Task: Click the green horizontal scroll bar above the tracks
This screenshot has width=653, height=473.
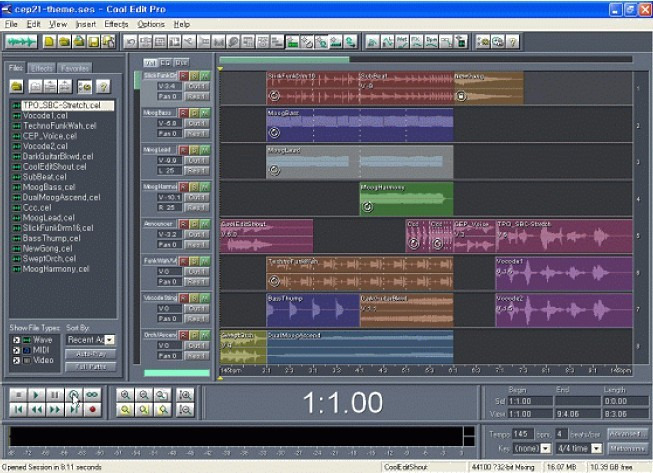Action: tap(284, 60)
